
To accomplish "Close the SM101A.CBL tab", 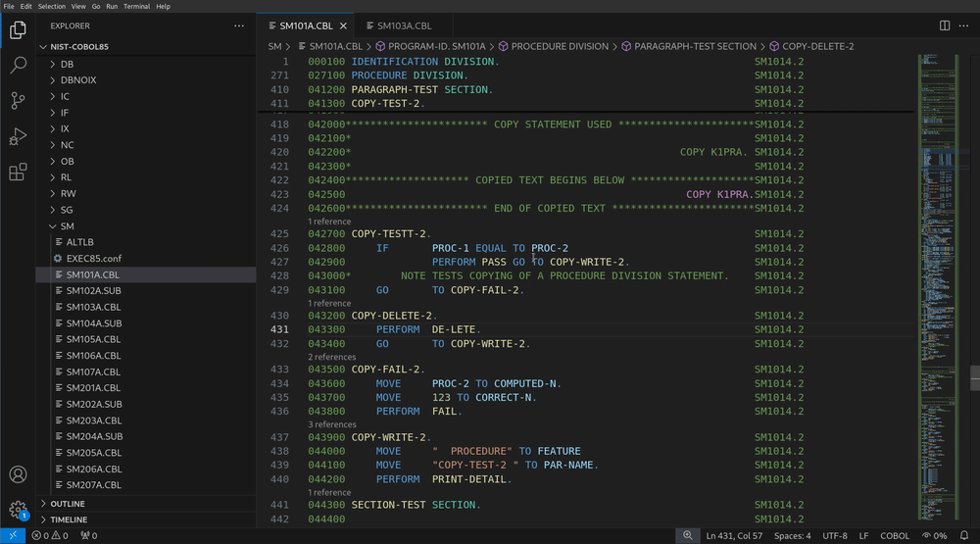I will pyautogui.click(x=343, y=25).
